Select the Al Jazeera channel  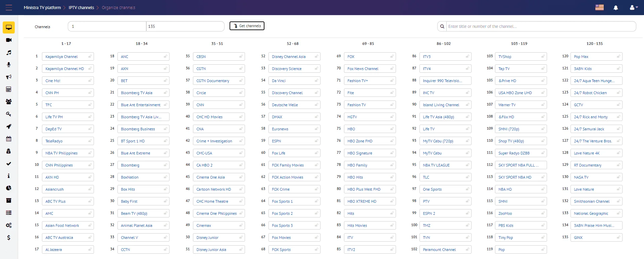click(x=68, y=249)
